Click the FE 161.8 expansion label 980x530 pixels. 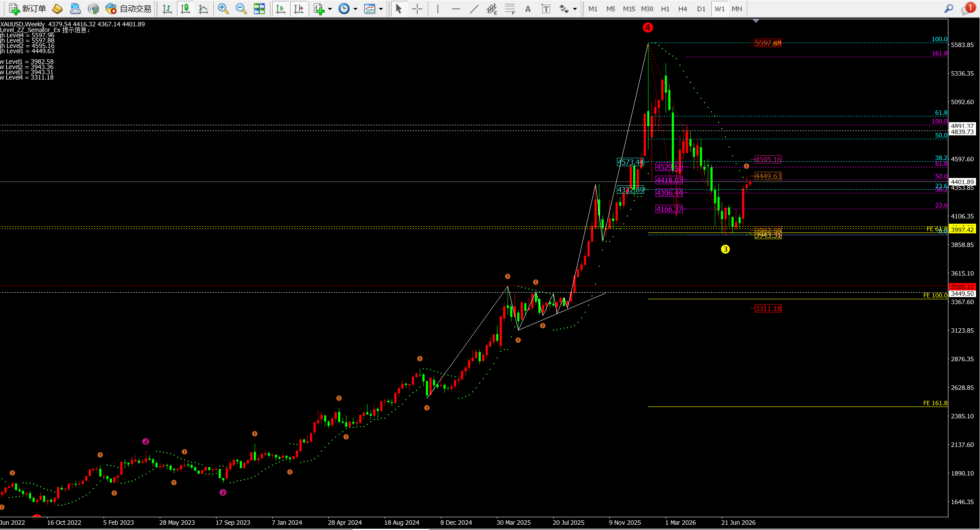(x=935, y=403)
